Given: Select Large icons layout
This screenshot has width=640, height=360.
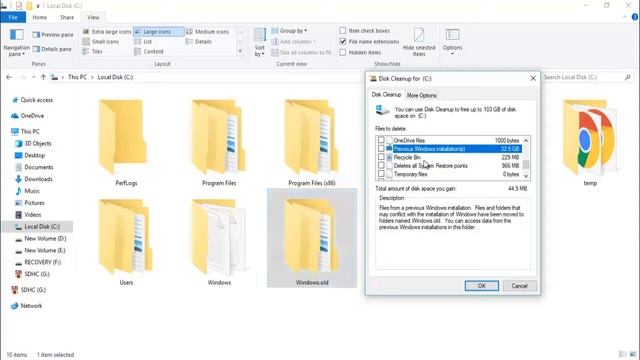Looking at the screenshot, I should (158, 31).
